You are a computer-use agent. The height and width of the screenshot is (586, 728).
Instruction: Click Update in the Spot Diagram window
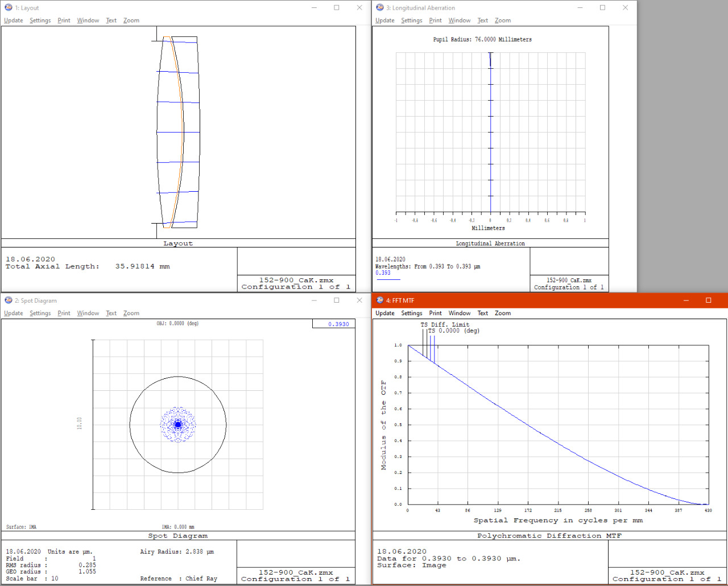pos(14,313)
